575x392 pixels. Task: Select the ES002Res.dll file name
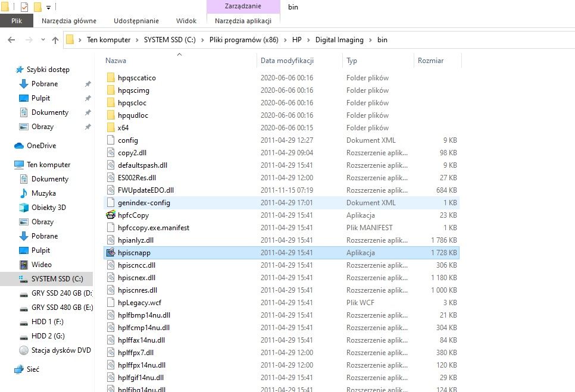click(137, 178)
